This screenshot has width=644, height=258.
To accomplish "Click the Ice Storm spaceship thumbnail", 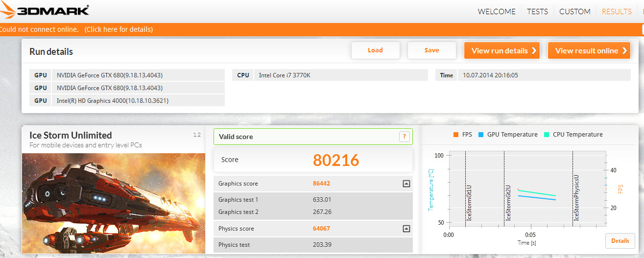I will click(114, 203).
